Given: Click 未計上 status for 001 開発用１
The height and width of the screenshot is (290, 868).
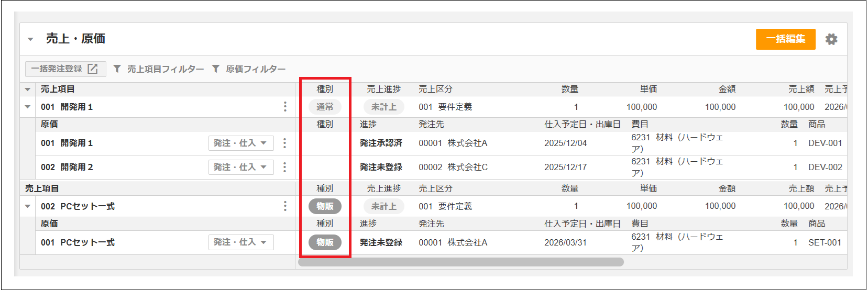Looking at the screenshot, I should point(384,107).
